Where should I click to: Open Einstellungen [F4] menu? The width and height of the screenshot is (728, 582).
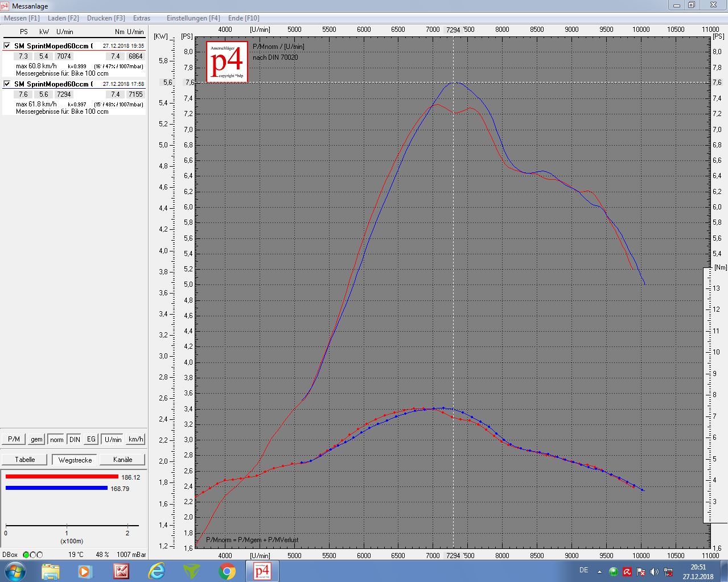point(193,18)
